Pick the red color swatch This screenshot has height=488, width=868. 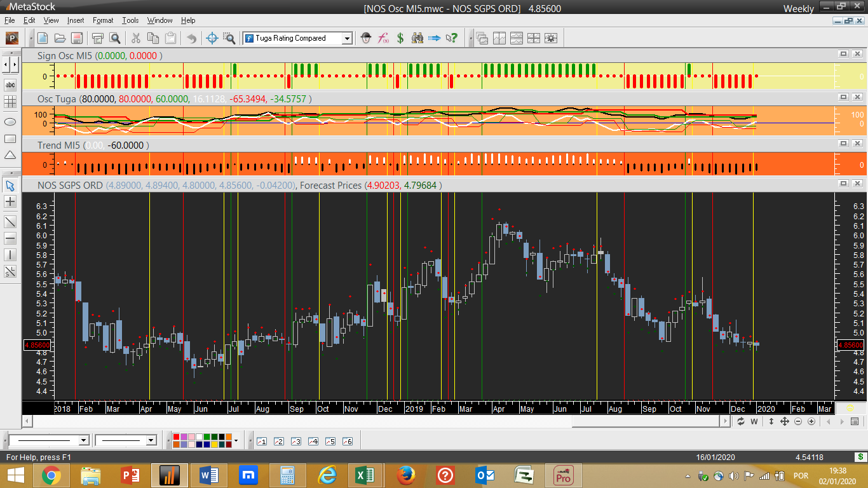176,437
